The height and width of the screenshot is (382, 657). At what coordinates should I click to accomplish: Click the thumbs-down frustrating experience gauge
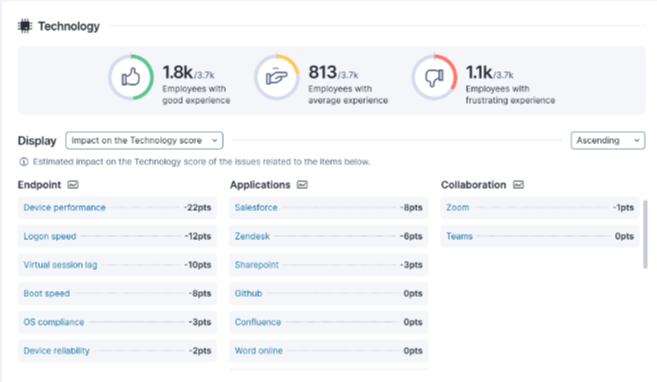(434, 77)
